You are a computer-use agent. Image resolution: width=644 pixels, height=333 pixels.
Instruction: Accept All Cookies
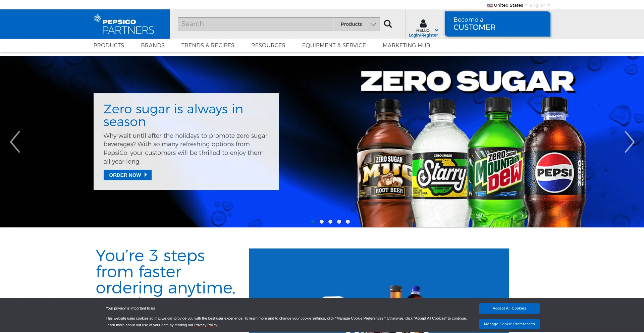click(x=509, y=309)
